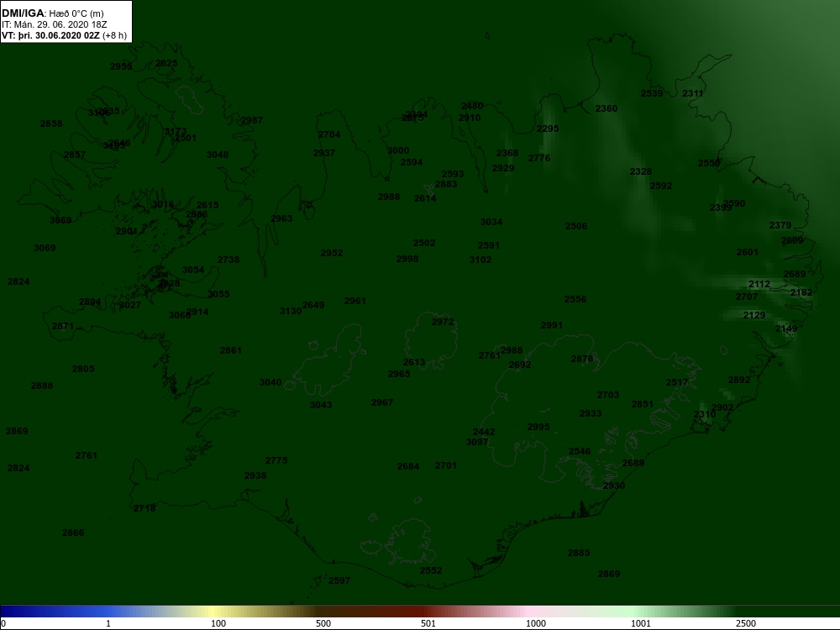Click the map value 2506
The width and height of the screenshot is (840, 630).
[x=576, y=227]
